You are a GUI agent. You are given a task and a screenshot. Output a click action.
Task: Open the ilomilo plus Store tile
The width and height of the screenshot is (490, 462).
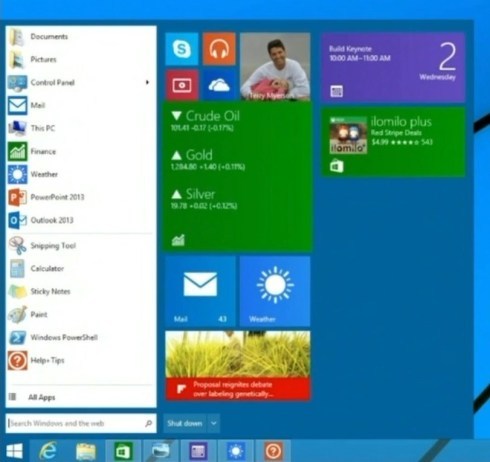click(393, 142)
